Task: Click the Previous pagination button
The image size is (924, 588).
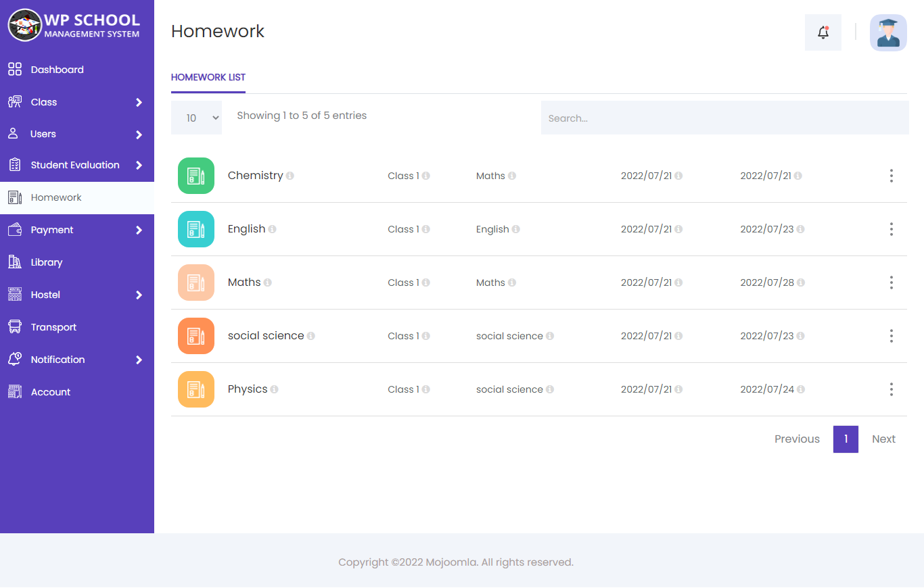Action: 797,439
